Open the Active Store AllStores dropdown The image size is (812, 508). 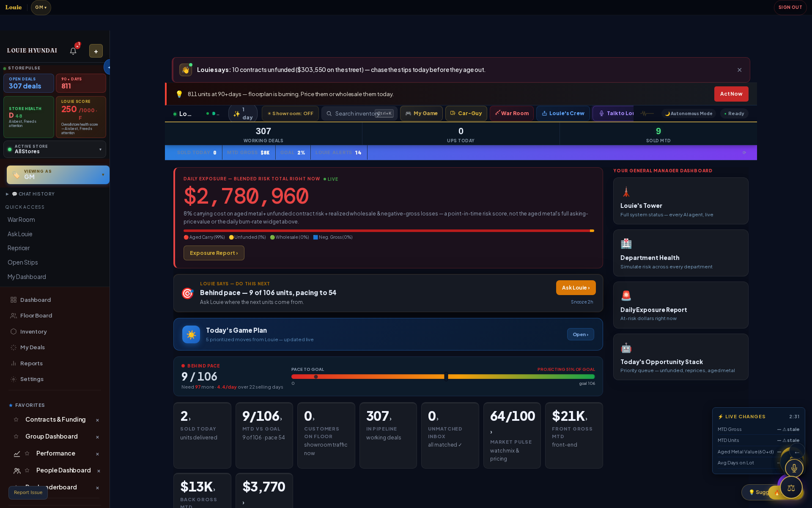click(x=55, y=149)
